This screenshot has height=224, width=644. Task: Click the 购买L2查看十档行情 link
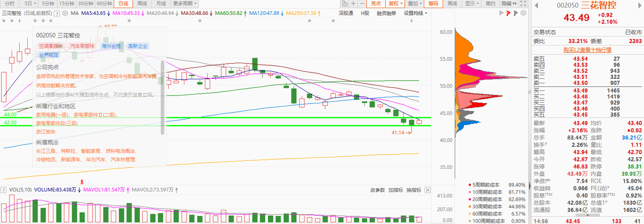point(587,50)
